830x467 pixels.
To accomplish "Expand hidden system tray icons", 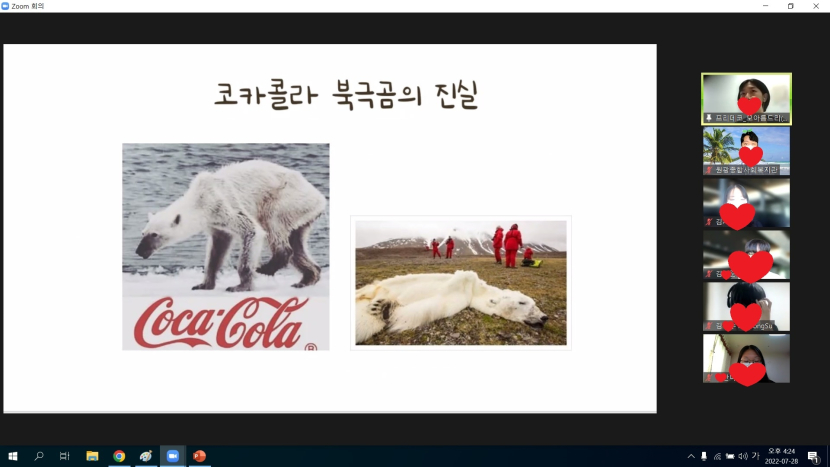I will [x=691, y=456].
